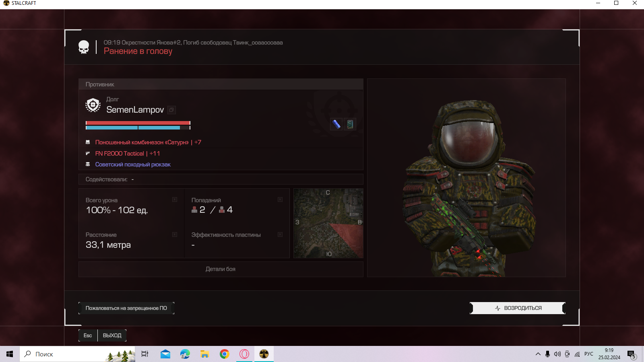Open Mail app from taskbar
The height and width of the screenshot is (362, 644).
[x=165, y=354]
